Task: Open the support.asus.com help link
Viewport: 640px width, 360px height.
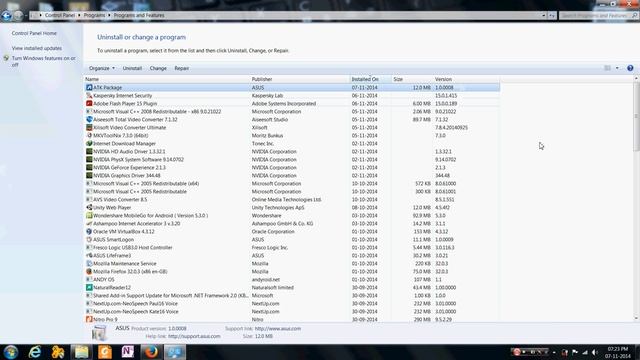Action: (194, 336)
